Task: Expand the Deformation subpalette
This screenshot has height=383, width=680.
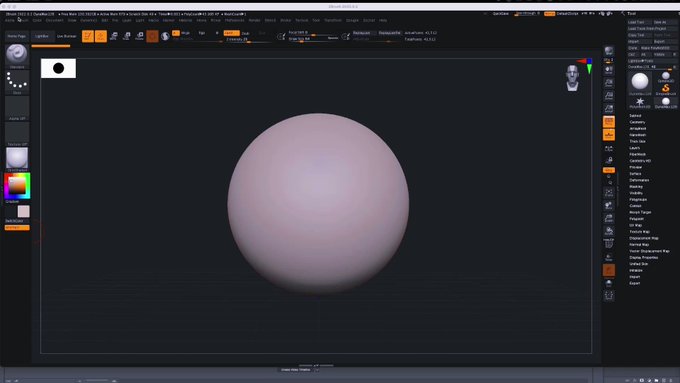Action: (639, 180)
